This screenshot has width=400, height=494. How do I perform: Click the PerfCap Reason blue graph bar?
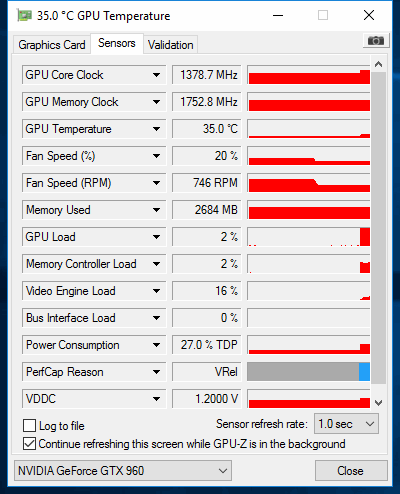pos(364,372)
